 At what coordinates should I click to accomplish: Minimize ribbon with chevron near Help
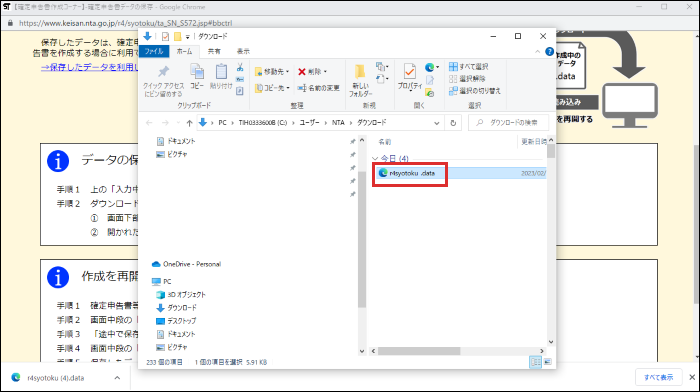point(538,52)
